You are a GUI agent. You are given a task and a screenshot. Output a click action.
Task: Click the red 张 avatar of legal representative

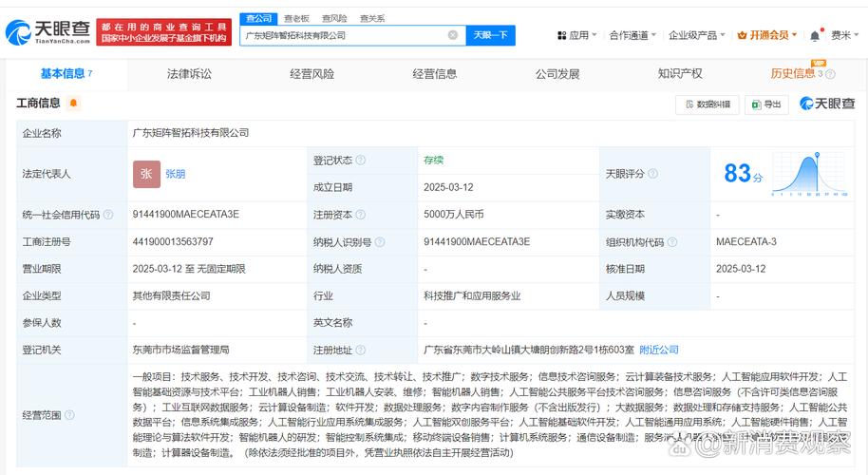146,174
